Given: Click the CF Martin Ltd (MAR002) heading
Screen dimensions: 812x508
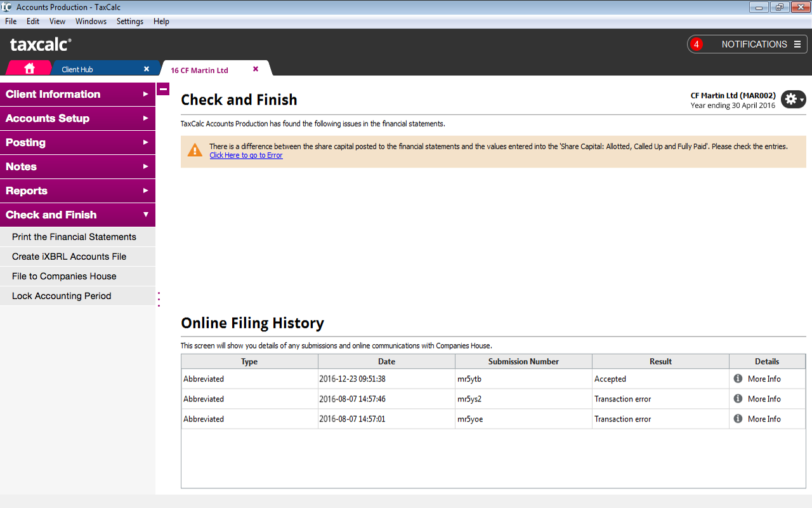Looking at the screenshot, I should (x=733, y=96).
